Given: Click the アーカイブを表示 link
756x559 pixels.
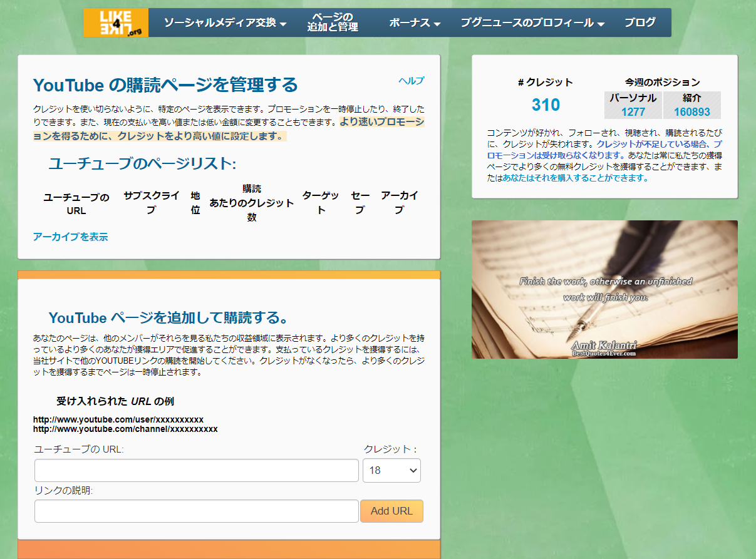Looking at the screenshot, I should (70, 237).
